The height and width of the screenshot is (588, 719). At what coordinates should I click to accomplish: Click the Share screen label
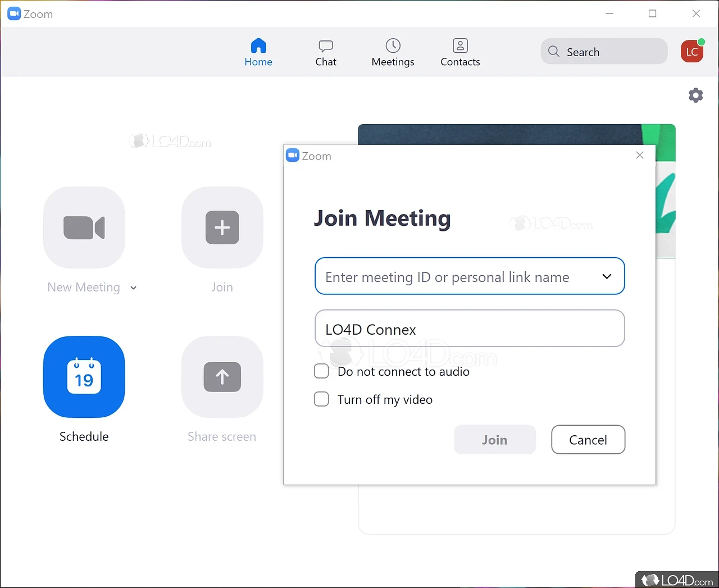click(x=222, y=437)
